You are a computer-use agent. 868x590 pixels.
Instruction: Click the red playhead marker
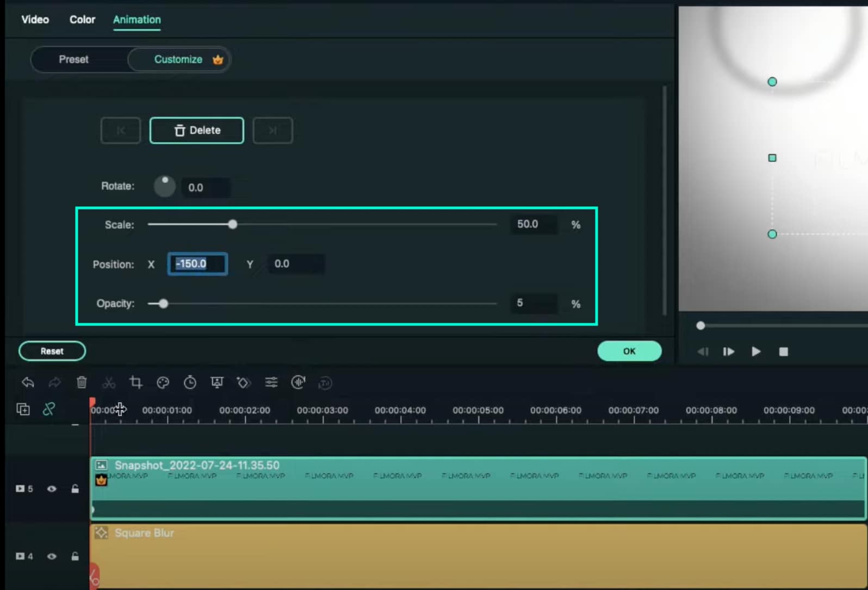point(92,402)
